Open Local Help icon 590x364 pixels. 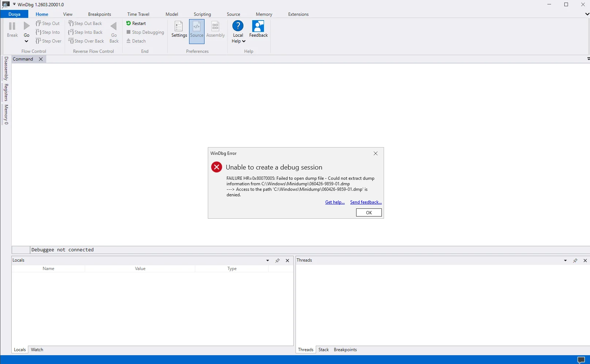pyautogui.click(x=238, y=26)
